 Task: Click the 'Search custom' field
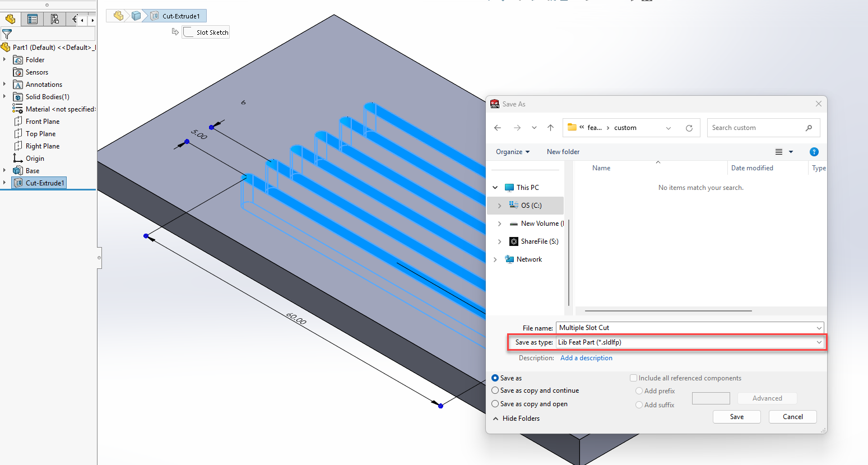763,128
